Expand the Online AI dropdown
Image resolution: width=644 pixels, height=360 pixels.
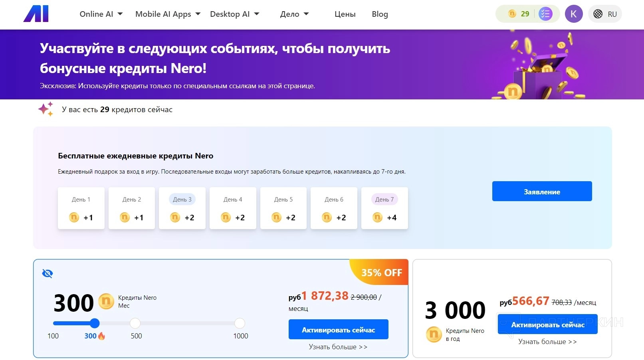coord(101,14)
